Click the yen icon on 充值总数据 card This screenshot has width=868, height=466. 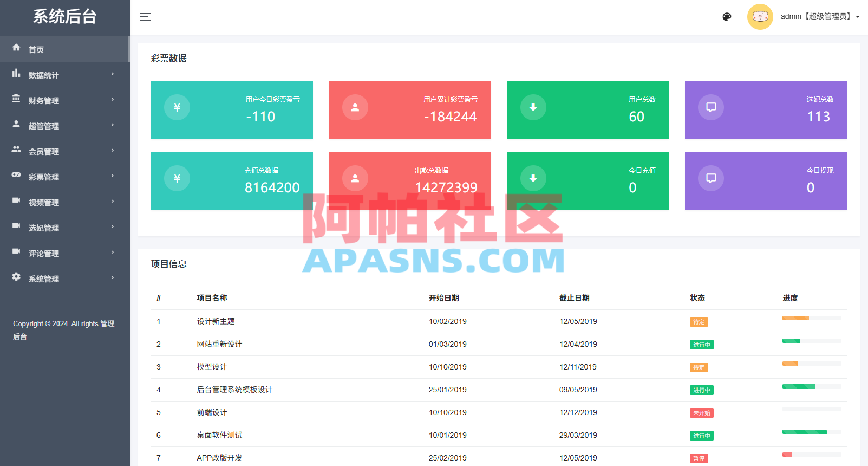177,178
